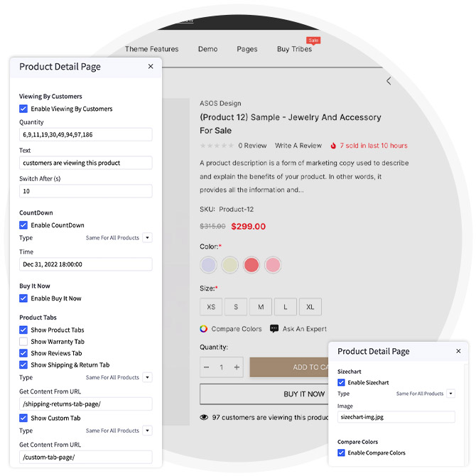
Task: Expand the Sizechart Type dropdown
Action: (x=451, y=394)
